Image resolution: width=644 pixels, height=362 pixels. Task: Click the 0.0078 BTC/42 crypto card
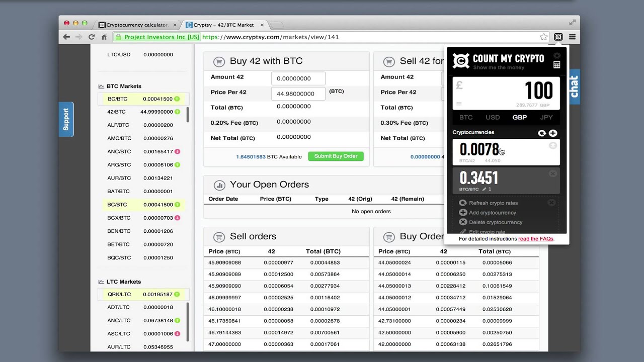coord(506,152)
